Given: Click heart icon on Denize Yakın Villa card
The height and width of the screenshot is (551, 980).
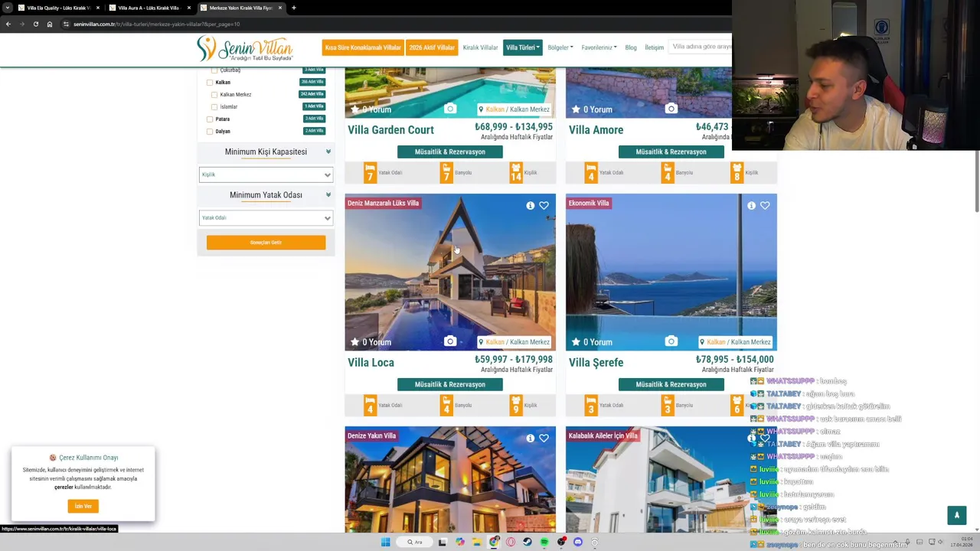Looking at the screenshot, I should [x=544, y=438].
